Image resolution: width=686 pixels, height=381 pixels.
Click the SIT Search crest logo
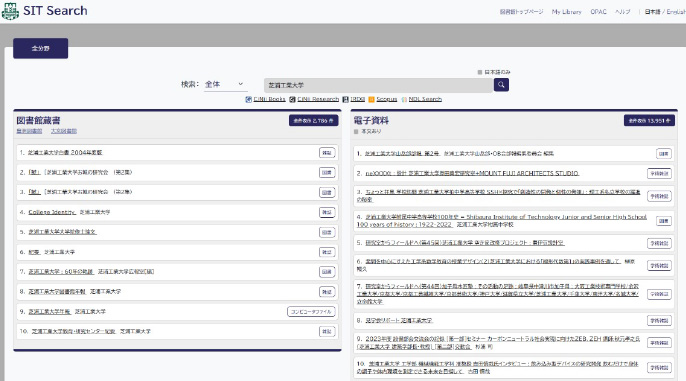click(x=10, y=11)
